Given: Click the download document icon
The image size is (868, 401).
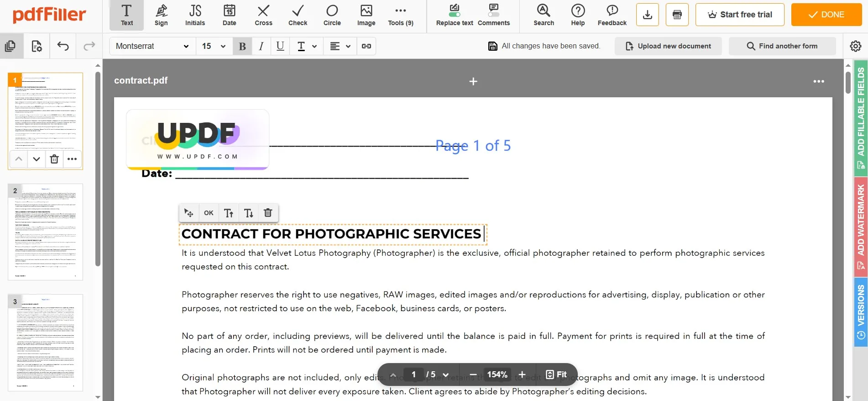Looking at the screenshot, I should 647,15.
